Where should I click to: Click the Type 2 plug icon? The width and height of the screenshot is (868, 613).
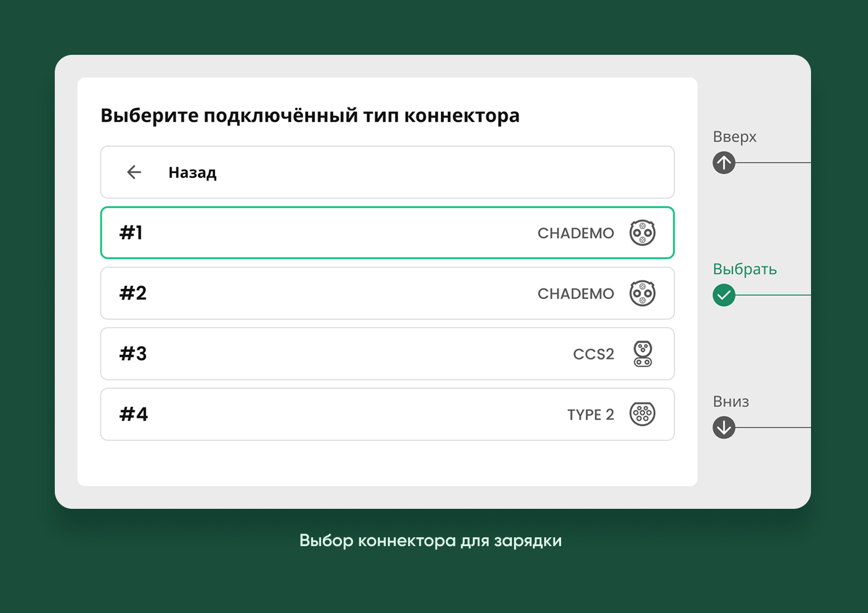(x=642, y=414)
